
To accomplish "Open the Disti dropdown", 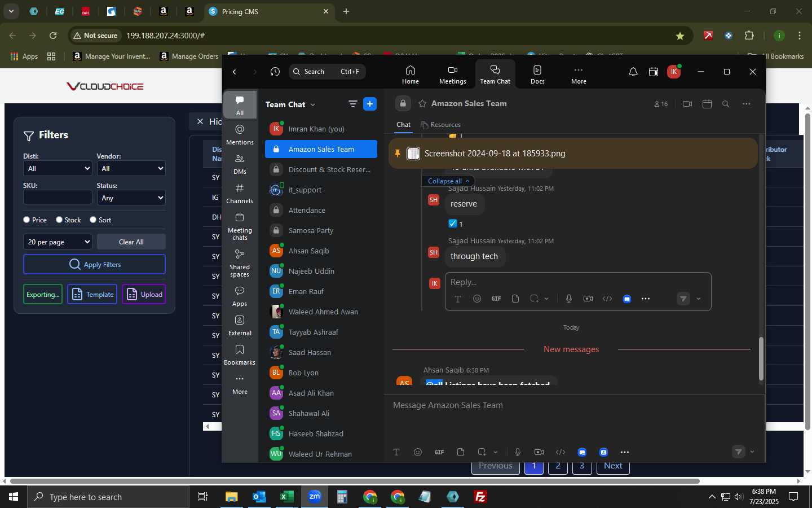I will [x=58, y=168].
